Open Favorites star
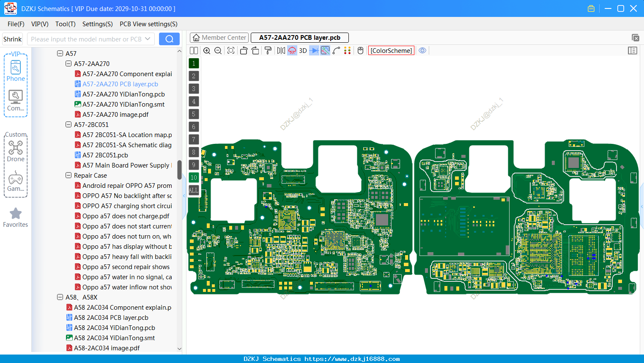The image size is (644, 363). click(16, 217)
